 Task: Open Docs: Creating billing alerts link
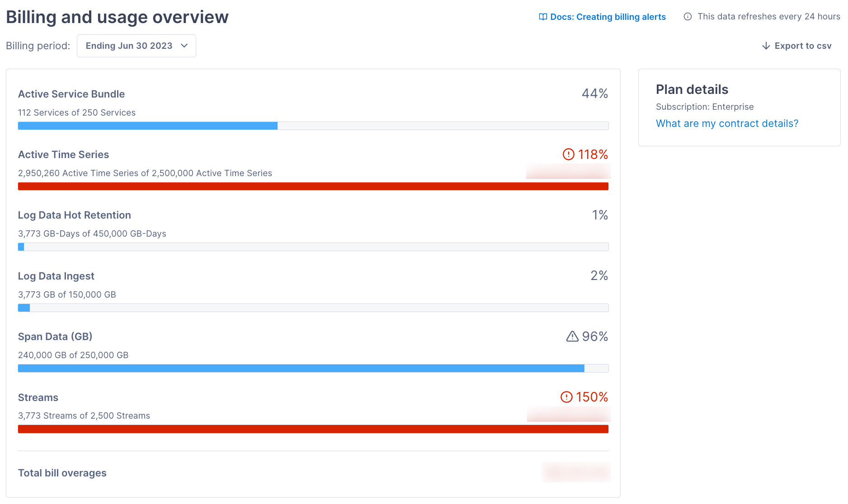[x=608, y=17]
